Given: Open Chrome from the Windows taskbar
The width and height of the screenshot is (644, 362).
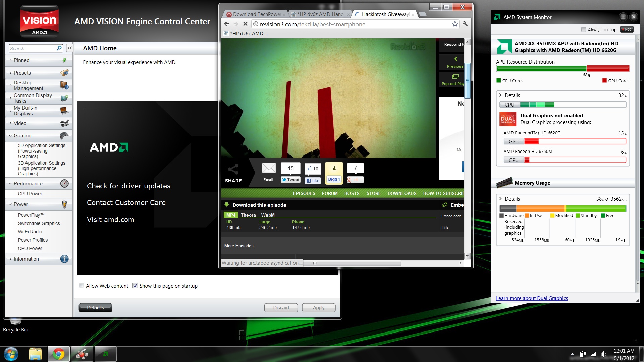Looking at the screenshot, I should [x=58, y=354].
